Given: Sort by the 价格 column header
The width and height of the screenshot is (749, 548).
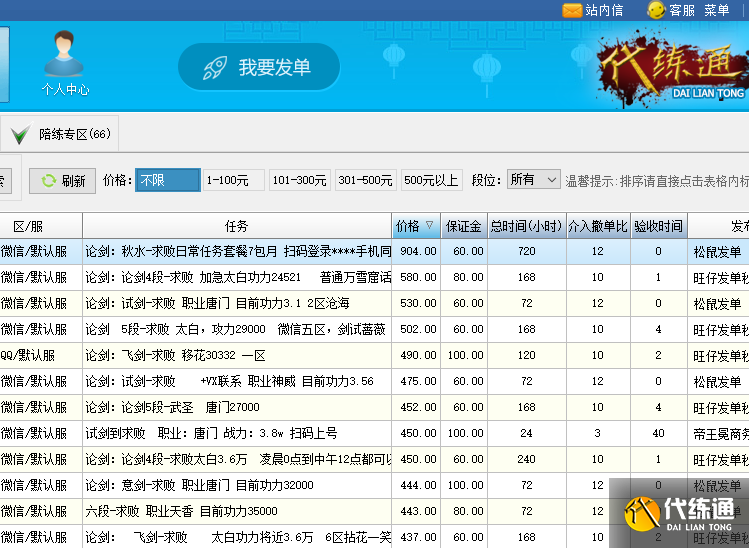Looking at the screenshot, I should [x=415, y=226].
